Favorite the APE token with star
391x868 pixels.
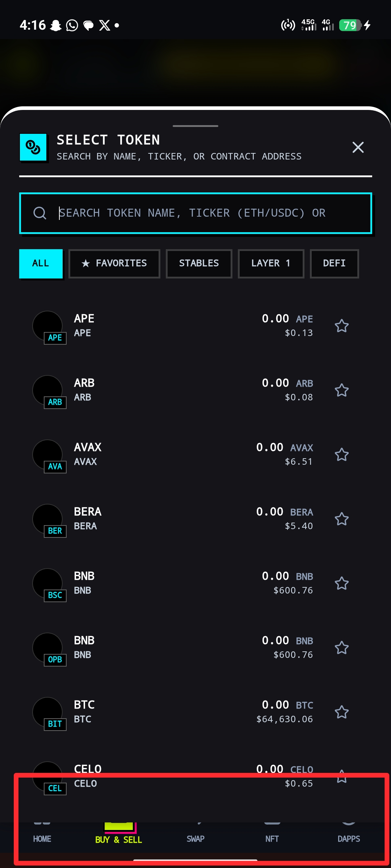click(x=341, y=326)
